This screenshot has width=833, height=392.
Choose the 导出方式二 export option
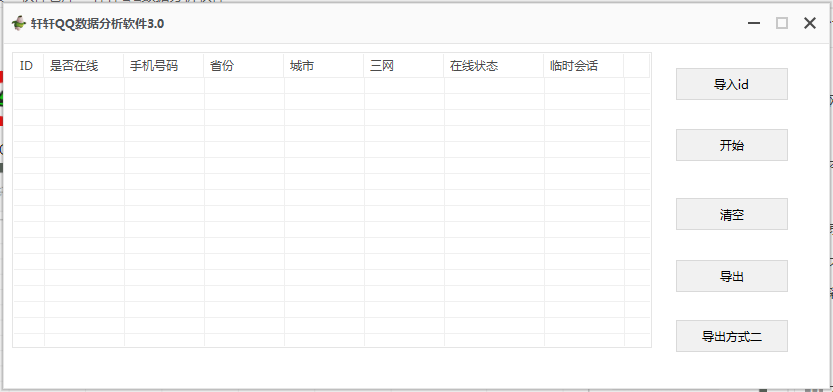(x=732, y=336)
